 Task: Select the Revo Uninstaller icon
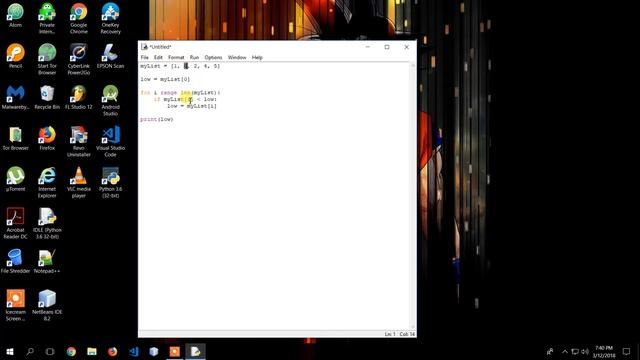(78, 142)
